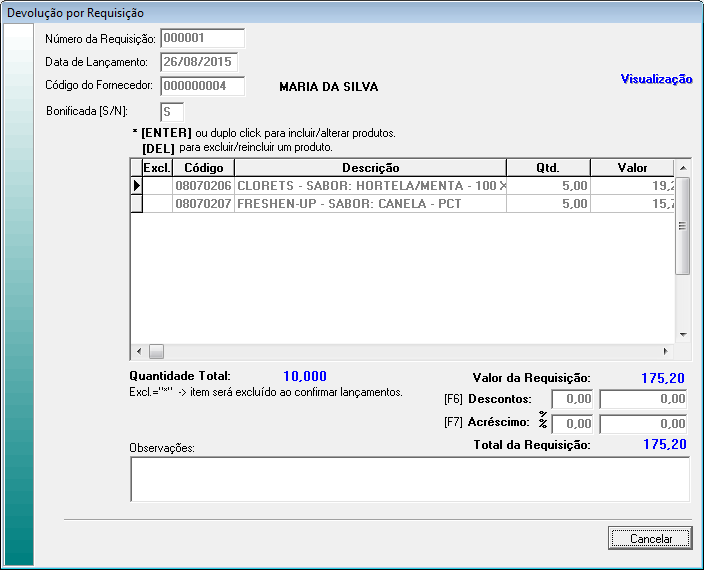Click Excl. cell of CLORETS row

(x=157, y=186)
